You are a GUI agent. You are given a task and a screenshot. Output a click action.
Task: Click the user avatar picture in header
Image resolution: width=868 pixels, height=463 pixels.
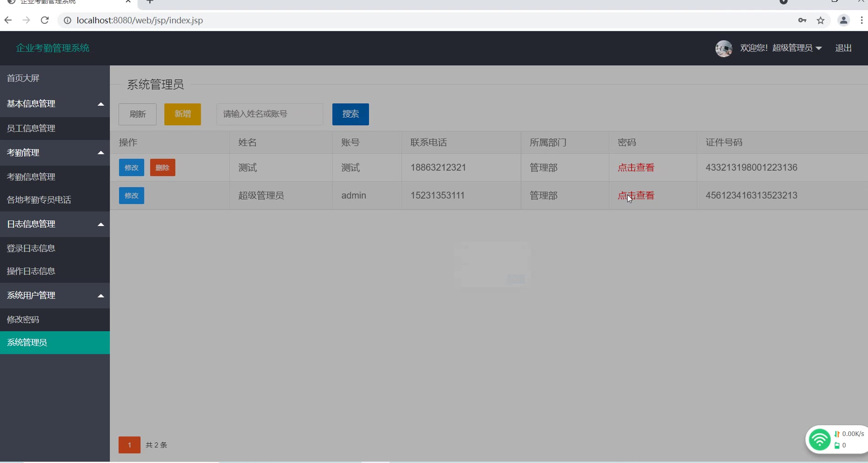point(724,48)
